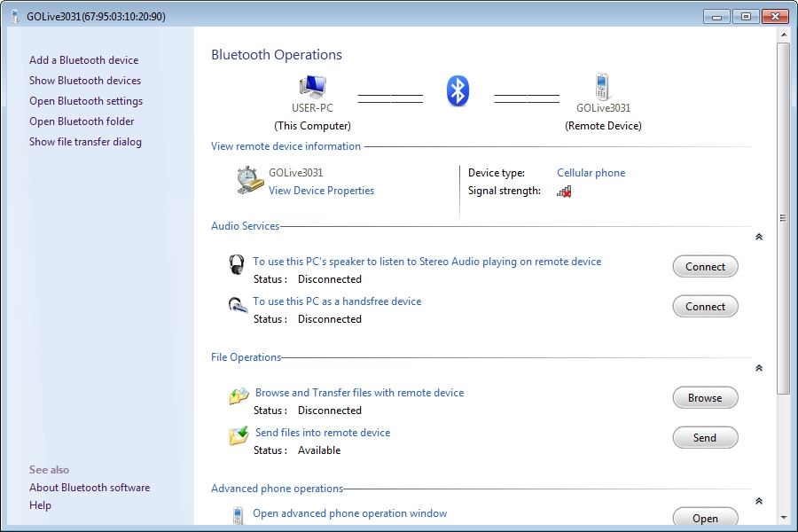Collapse the Advanced phone operations section
Viewport: 798px width, 532px height.
pyautogui.click(x=759, y=501)
